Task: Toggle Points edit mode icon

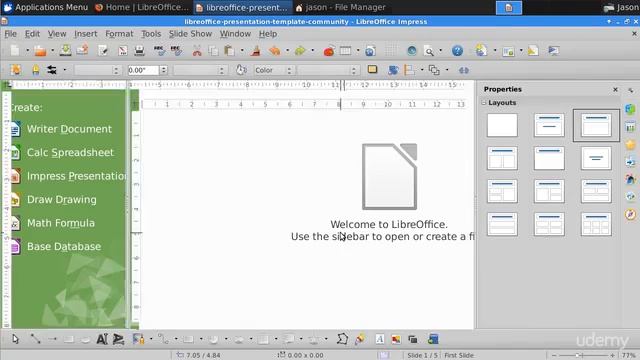Action: 342,339
